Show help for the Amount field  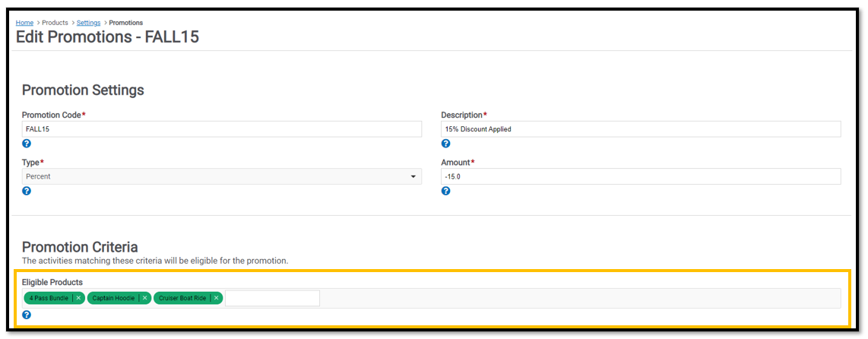pos(445,191)
